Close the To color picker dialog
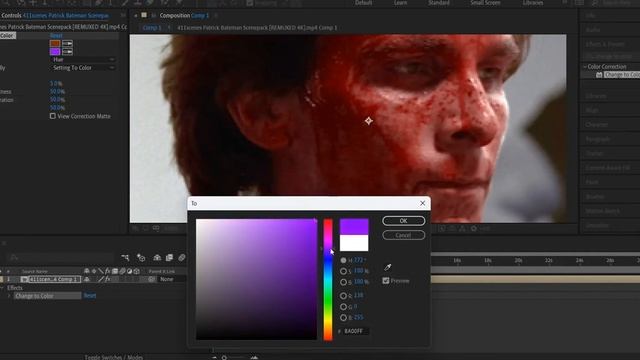640x360 pixels. [422, 203]
